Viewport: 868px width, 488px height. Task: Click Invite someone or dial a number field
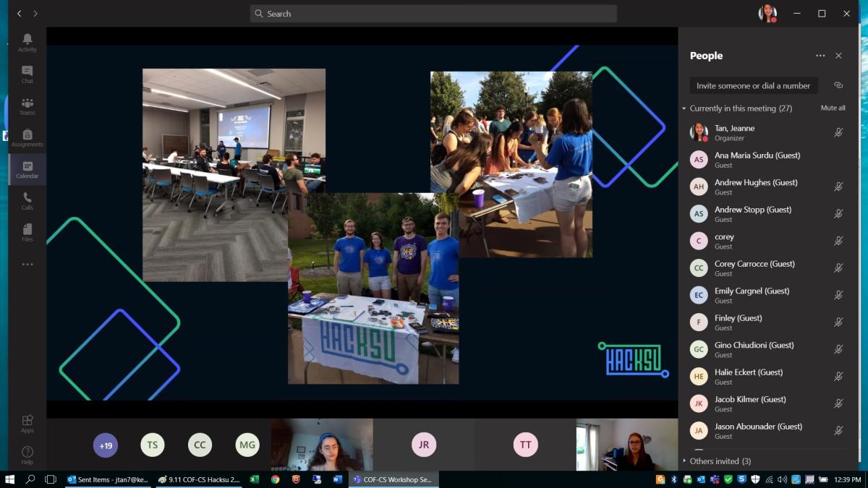point(754,85)
